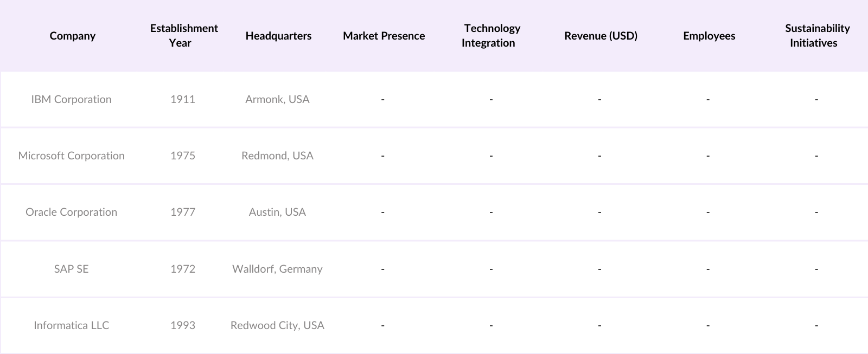Click the Technology Integration header

point(491,36)
